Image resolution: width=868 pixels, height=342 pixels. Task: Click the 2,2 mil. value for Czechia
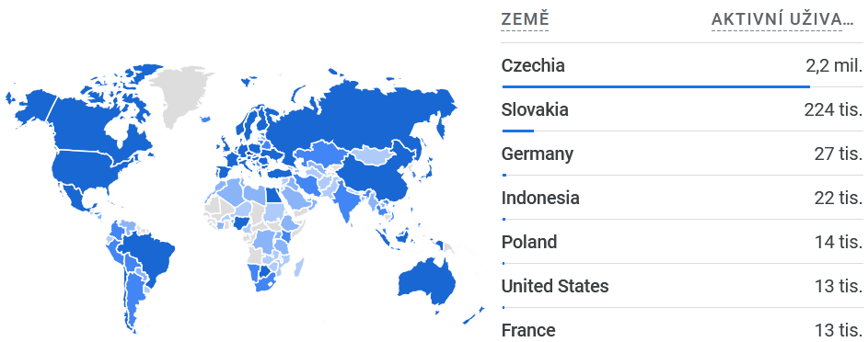(x=834, y=66)
